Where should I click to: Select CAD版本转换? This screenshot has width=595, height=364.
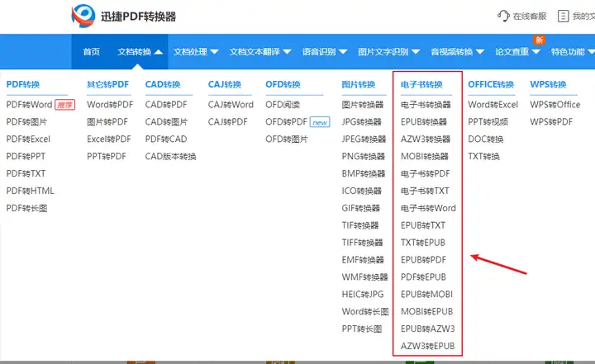[x=171, y=156]
